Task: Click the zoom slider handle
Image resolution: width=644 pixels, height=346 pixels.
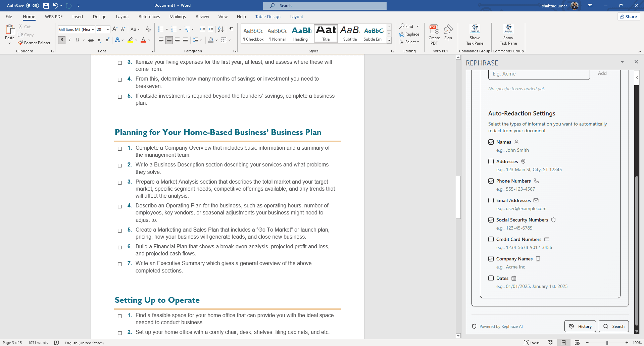Action: click(x=607, y=343)
